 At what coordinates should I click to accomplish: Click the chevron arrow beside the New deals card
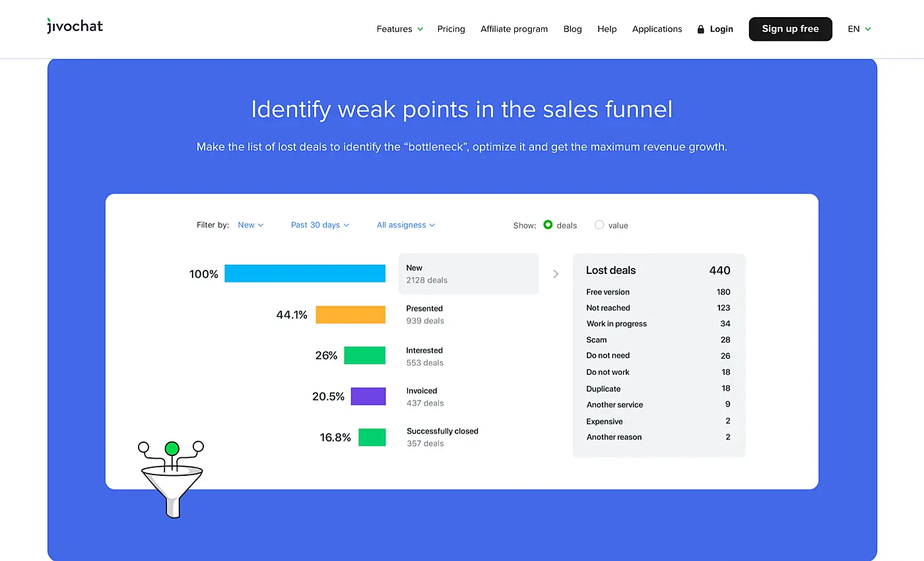(x=556, y=273)
